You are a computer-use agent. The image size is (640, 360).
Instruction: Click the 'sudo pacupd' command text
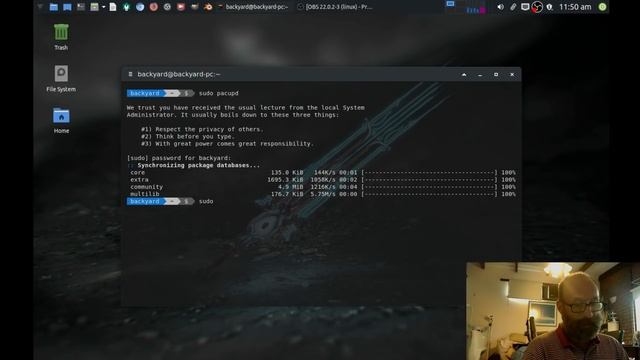click(x=219, y=93)
